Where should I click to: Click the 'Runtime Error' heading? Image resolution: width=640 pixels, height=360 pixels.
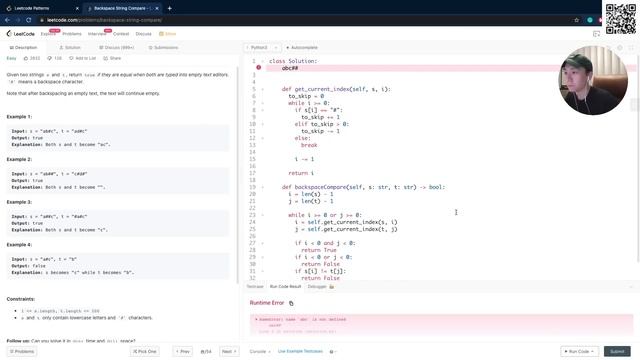point(267,303)
